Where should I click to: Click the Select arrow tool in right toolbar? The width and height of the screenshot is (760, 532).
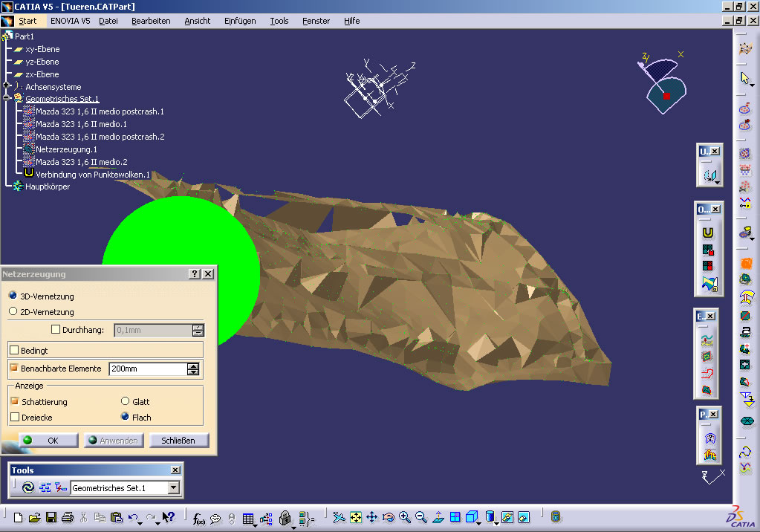tap(744, 77)
